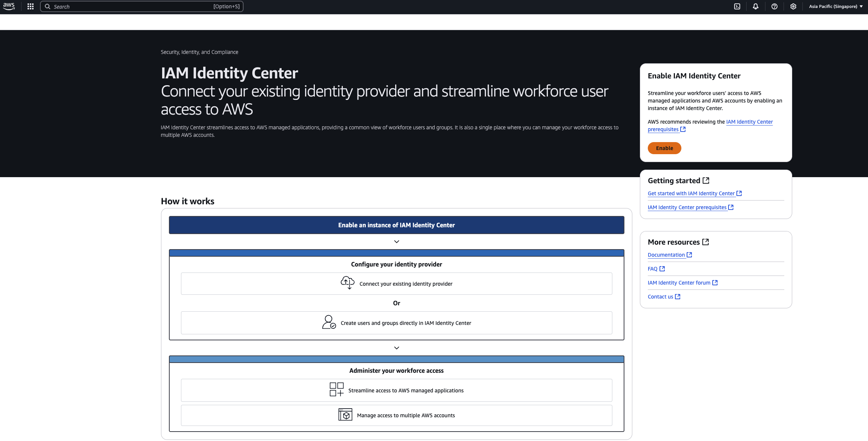Screen dimensions: 868x441
Task: Click Enable an instance of IAM Identity Center banner
Action: [396, 225]
